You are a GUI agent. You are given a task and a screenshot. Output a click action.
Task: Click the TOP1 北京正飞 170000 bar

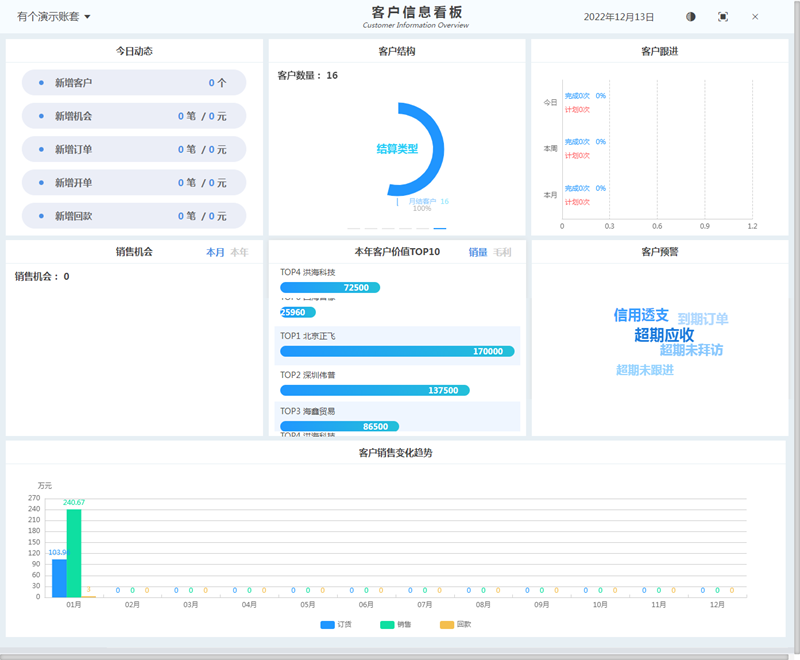[397, 351]
